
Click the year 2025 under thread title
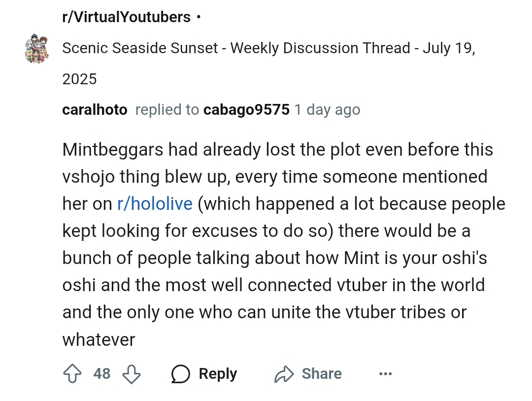coord(80,79)
